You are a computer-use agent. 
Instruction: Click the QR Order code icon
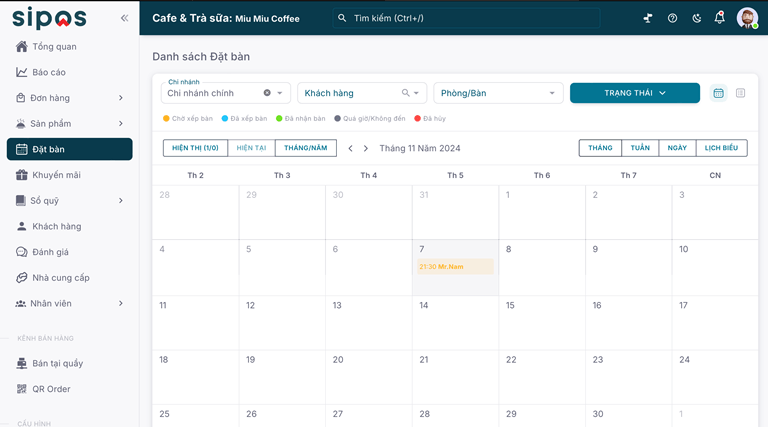point(22,389)
